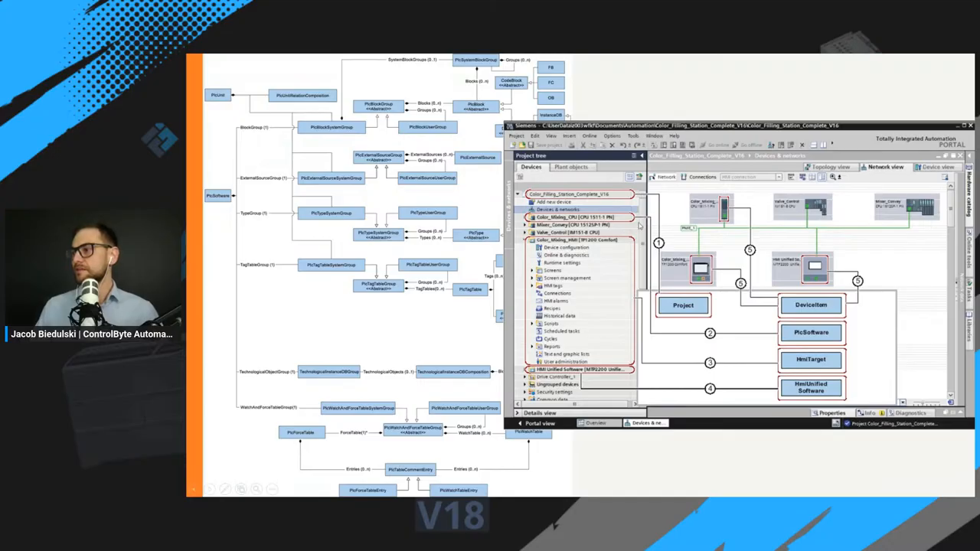The height and width of the screenshot is (551, 980).
Task: Click the Go offline toolbar icon
Action: (735, 145)
